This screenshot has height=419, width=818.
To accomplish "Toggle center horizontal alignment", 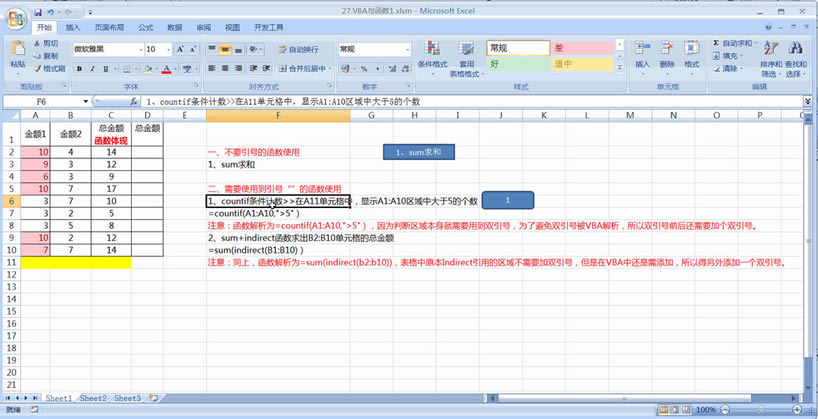I will point(225,68).
